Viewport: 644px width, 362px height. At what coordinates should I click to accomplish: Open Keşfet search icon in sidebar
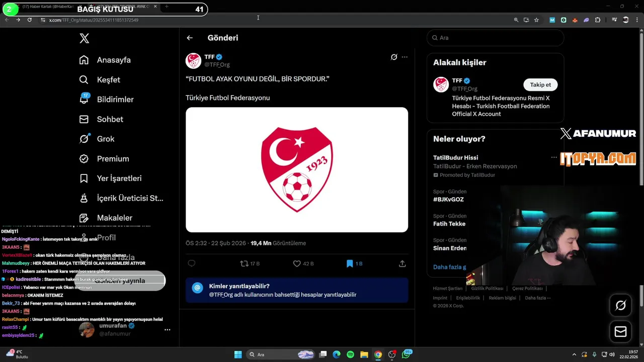click(x=84, y=79)
